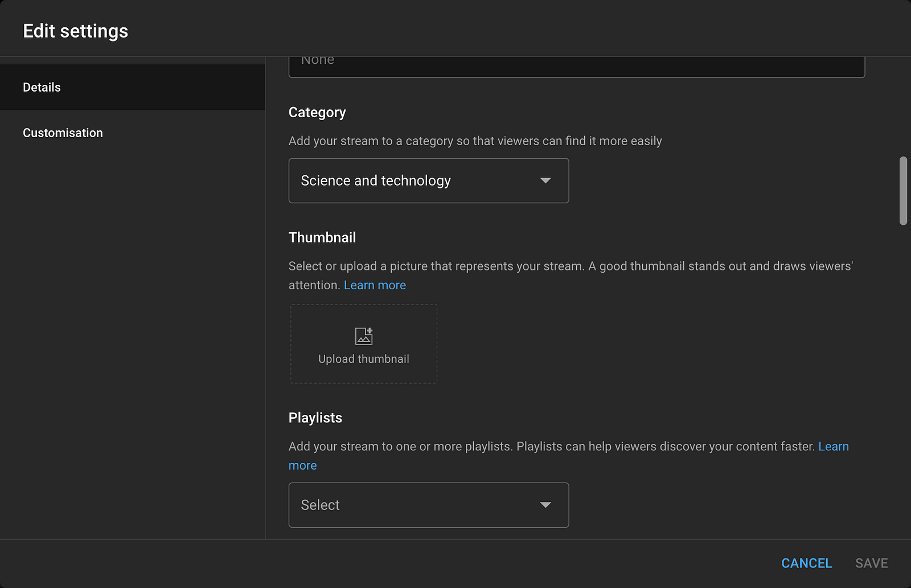Click the vertical scrollbar thumb
911x588 pixels.
[903, 191]
